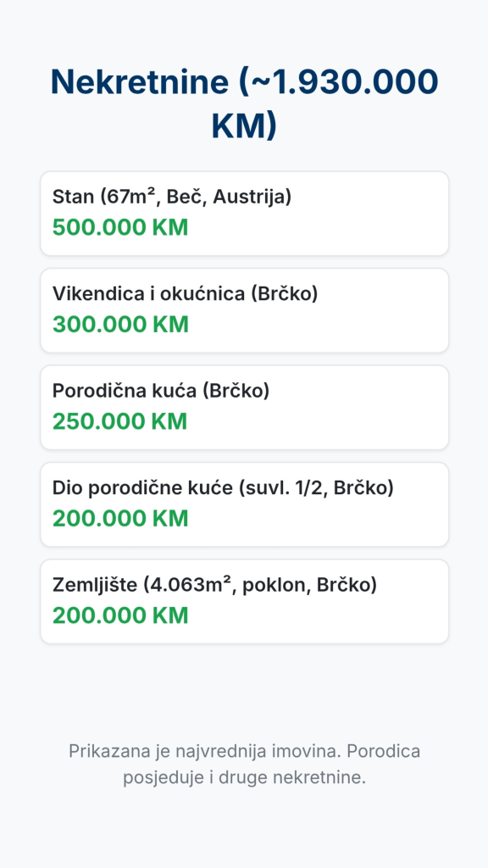Click 200.000 KM under Zemljište
Viewport: 488px width, 868px height.
(120, 615)
